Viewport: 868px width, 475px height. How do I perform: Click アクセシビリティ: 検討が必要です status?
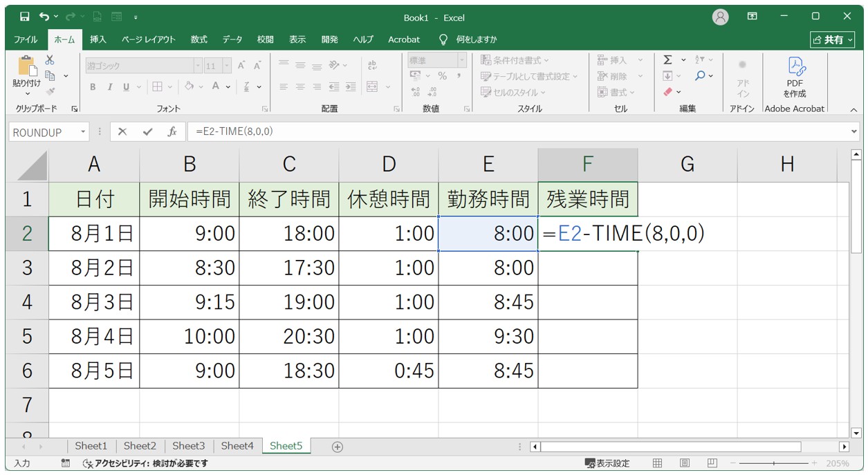coord(145,463)
